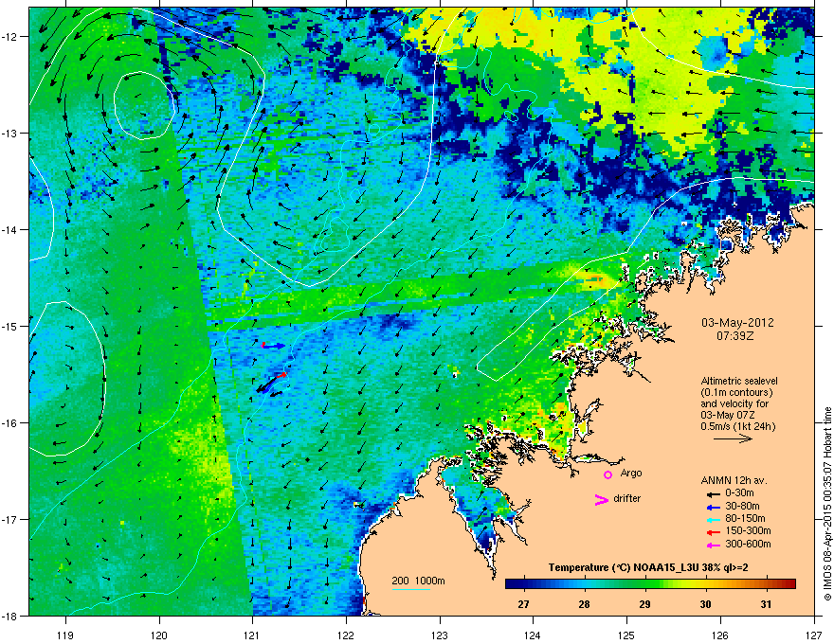Click the cyan 200 1000m isobath legend line
834x644 pixels.
(x=410, y=590)
